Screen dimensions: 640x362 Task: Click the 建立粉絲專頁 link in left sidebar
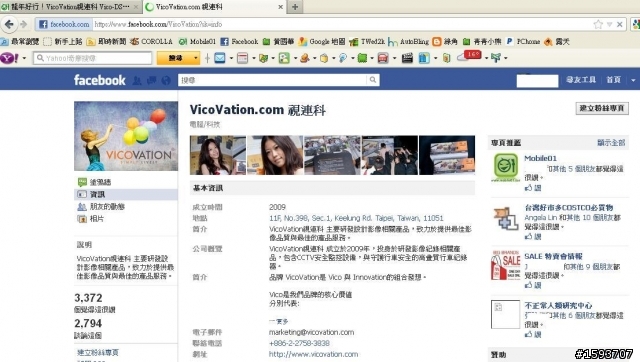coord(98,352)
